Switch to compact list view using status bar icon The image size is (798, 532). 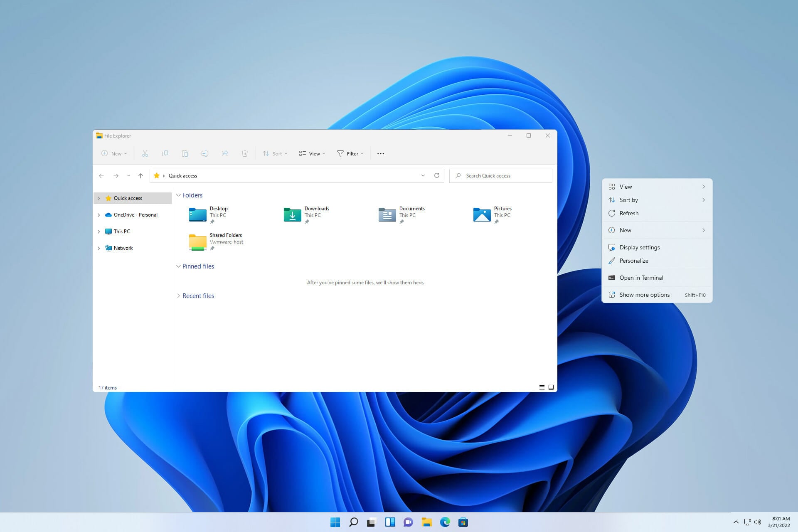(x=542, y=387)
